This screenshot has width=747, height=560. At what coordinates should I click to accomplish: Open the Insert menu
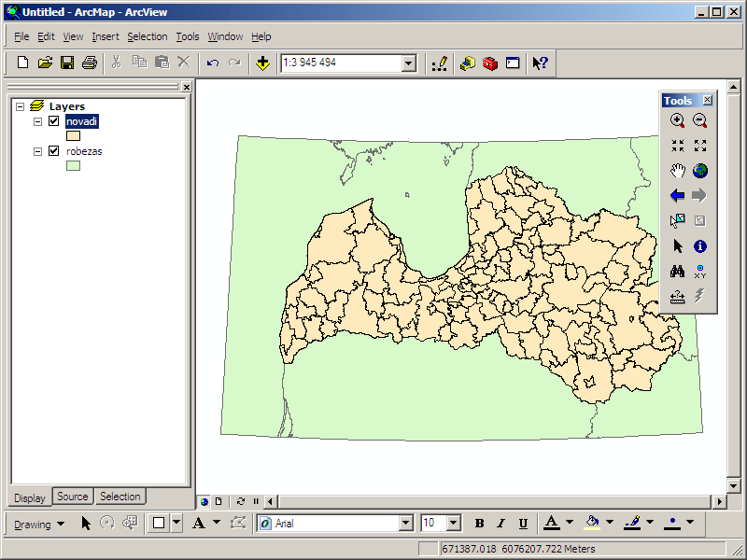click(x=106, y=36)
